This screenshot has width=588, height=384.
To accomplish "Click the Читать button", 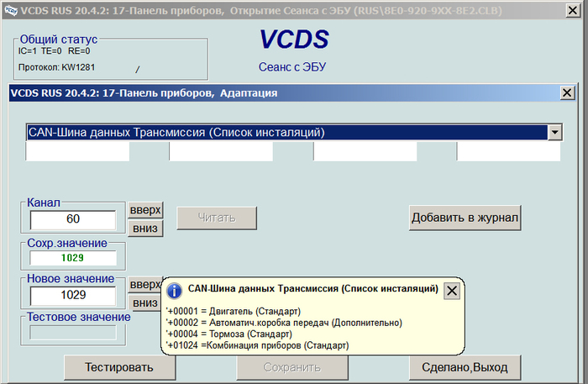I will pyautogui.click(x=217, y=218).
